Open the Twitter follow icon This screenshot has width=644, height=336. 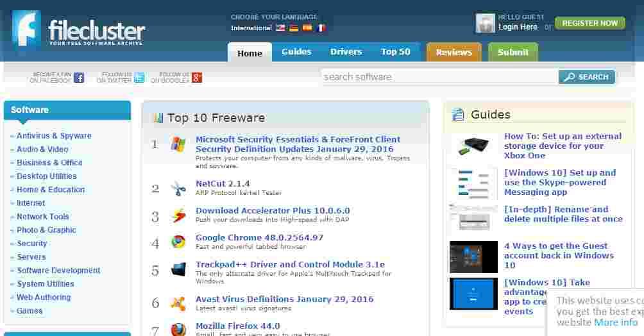tap(139, 77)
